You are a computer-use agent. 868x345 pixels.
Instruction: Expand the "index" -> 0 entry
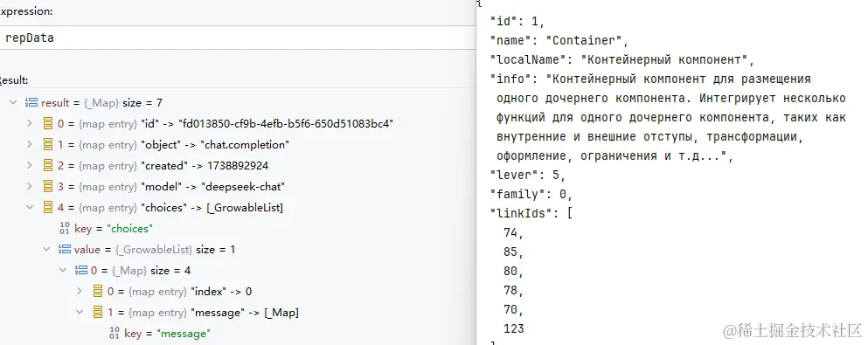tap(80, 292)
